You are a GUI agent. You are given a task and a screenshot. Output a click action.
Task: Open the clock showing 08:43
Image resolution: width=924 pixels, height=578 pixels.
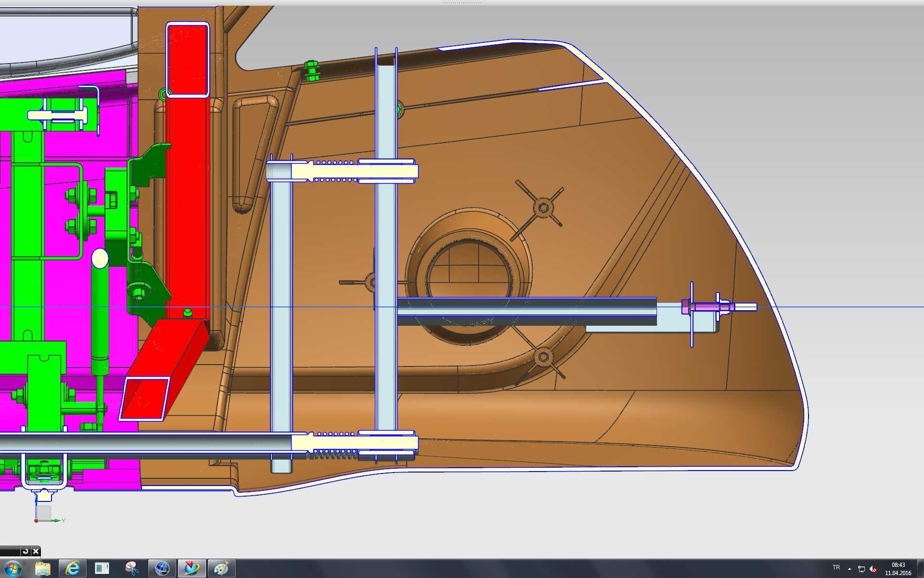pos(898,569)
